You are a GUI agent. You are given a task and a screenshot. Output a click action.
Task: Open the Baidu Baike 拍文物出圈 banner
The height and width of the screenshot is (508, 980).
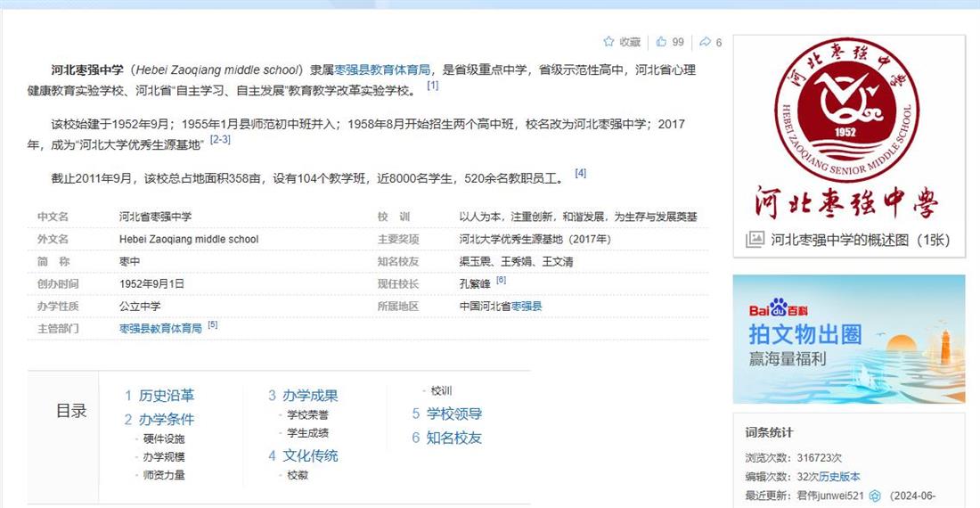pyautogui.click(x=849, y=339)
